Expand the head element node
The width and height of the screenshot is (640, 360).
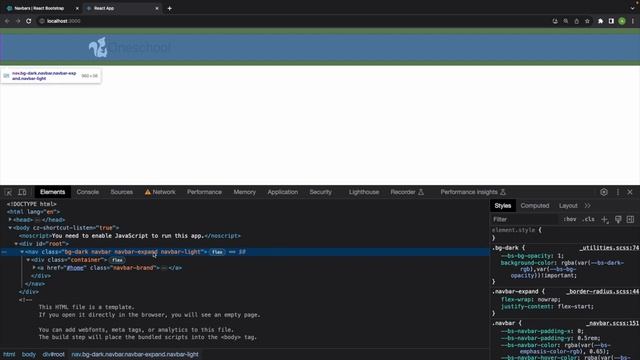[x=10, y=220]
